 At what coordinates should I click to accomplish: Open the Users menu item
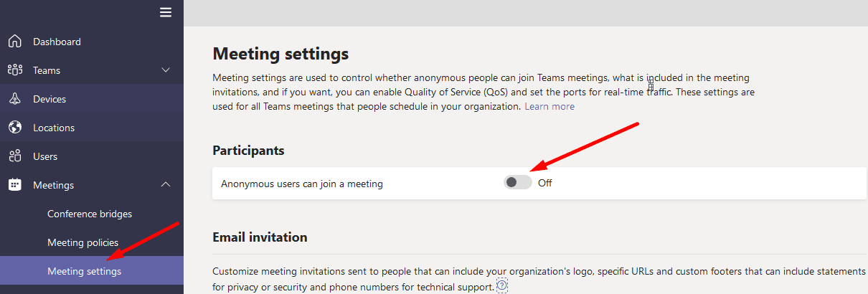pyautogui.click(x=45, y=156)
